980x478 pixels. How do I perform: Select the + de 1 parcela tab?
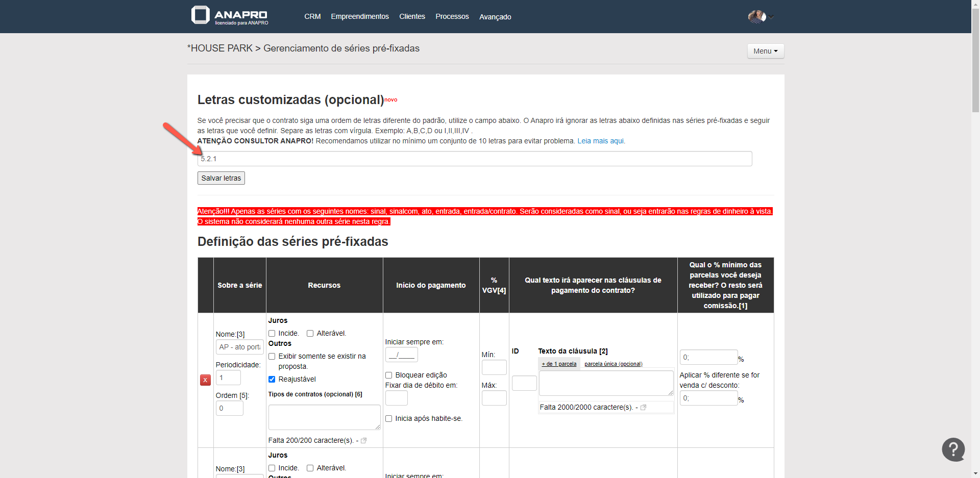click(x=559, y=364)
